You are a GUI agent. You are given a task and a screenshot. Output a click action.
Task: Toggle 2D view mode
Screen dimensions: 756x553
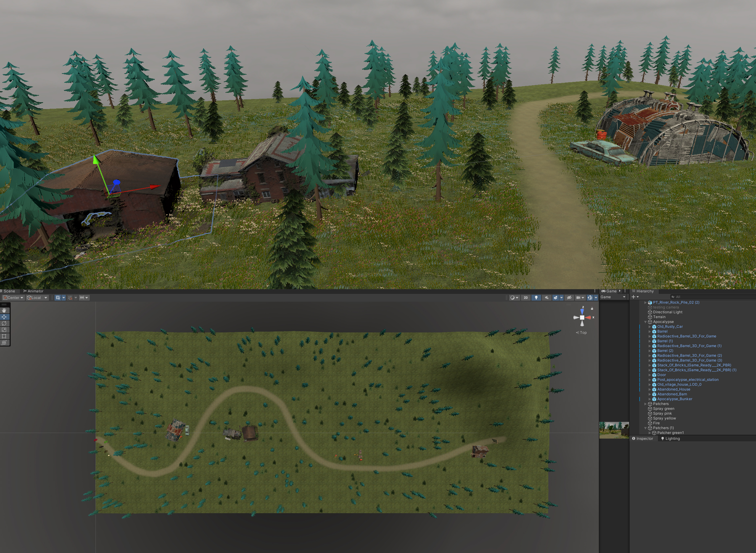(526, 298)
